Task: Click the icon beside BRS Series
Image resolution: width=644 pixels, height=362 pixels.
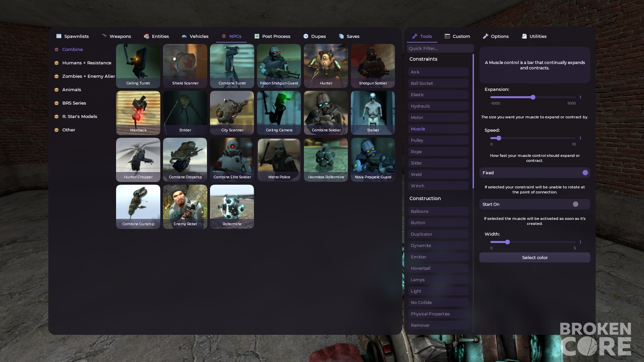Action: 57,103
